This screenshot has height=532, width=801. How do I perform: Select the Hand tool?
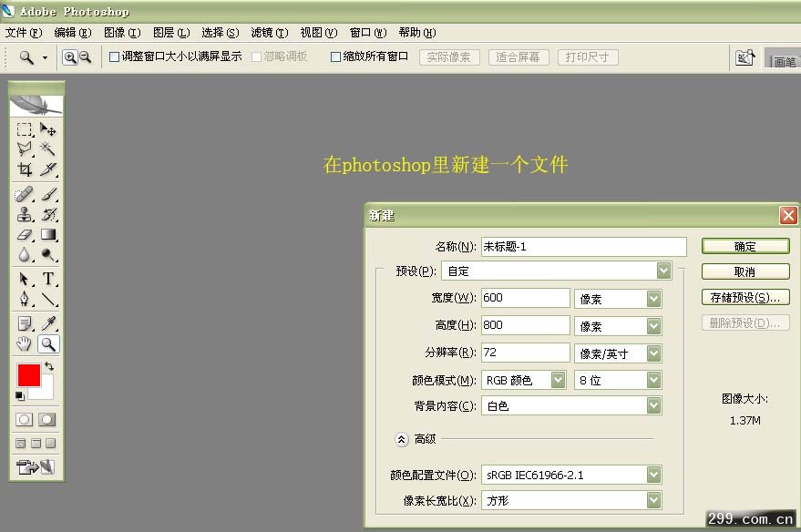point(24,344)
